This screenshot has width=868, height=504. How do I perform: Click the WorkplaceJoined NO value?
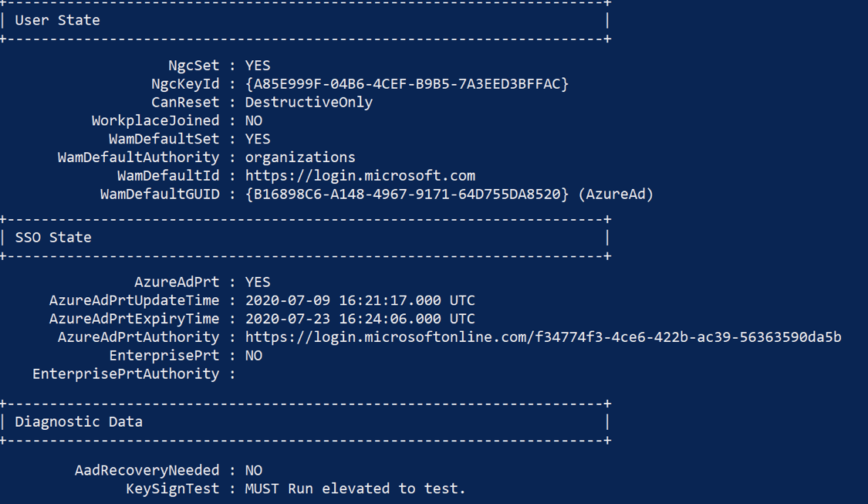254,120
